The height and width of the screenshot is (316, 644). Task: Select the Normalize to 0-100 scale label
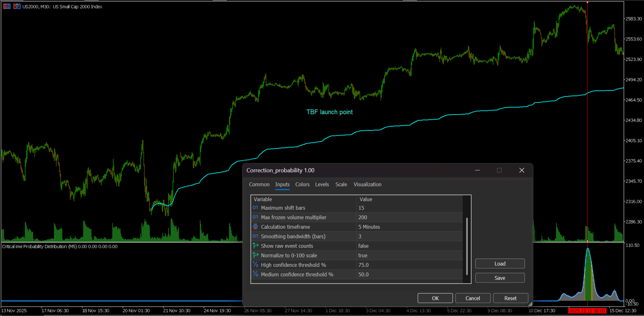point(289,255)
